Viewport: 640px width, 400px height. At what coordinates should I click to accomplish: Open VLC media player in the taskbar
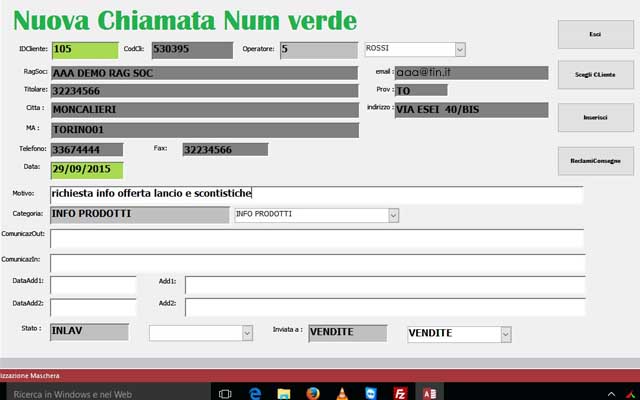[342, 393]
